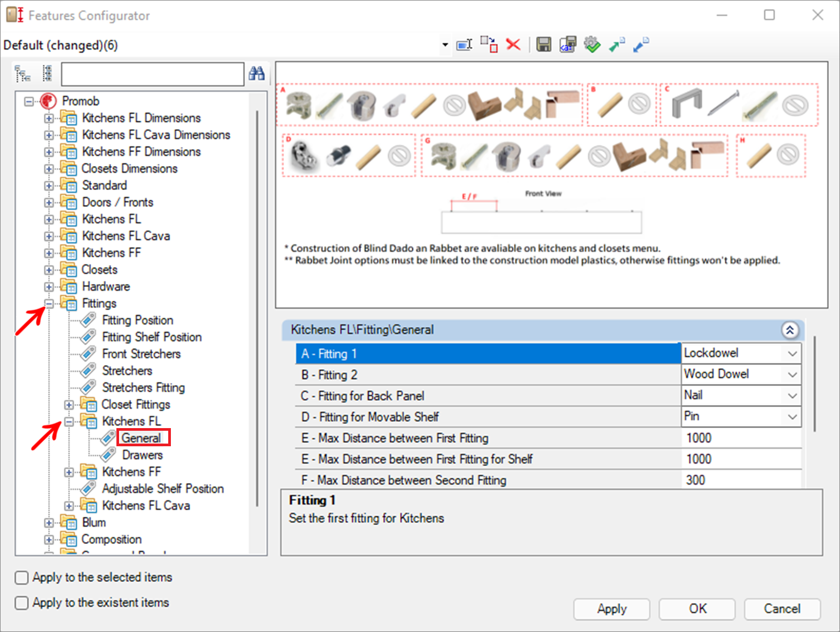Open the Fitting for Back Panel Nail dropdown
The image size is (840, 632).
click(792, 396)
